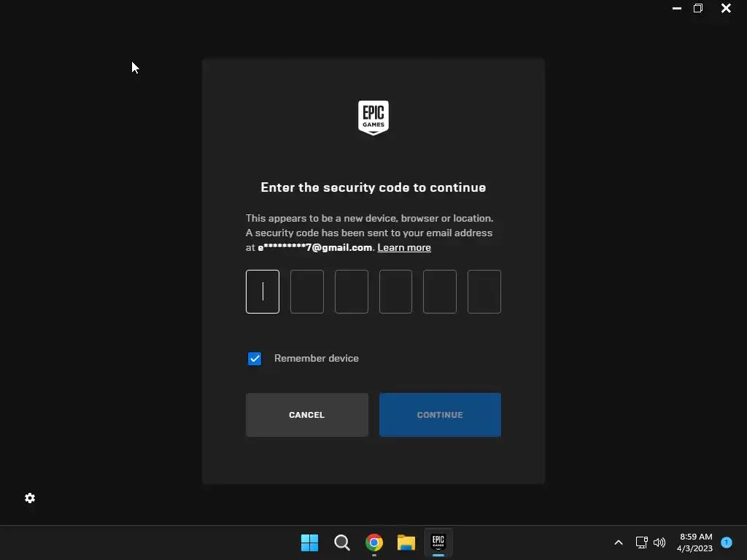Cancel the security code prompt

(x=307, y=415)
